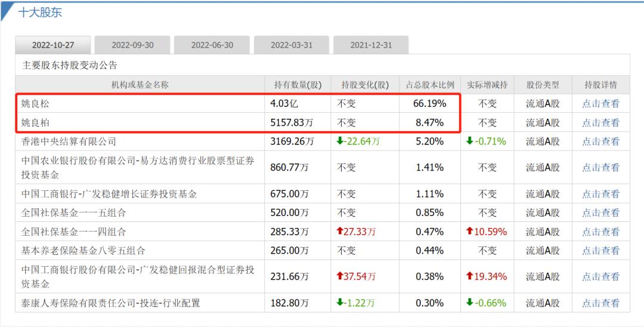The width and height of the screenshot is (644, 327).
Task: Open 点击查看 for 易方达消费行业股票型 fund
Action: [600, 167]
